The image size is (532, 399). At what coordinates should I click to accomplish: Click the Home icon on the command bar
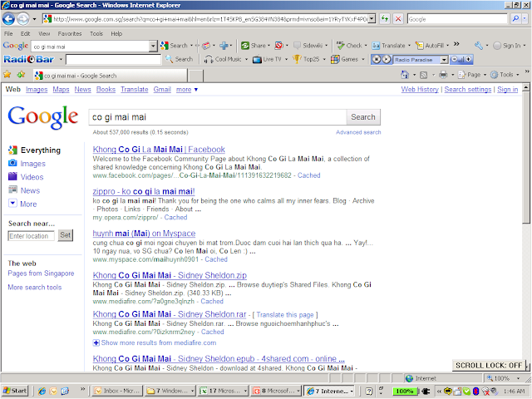pyautogui.click(x=405, y=75)
